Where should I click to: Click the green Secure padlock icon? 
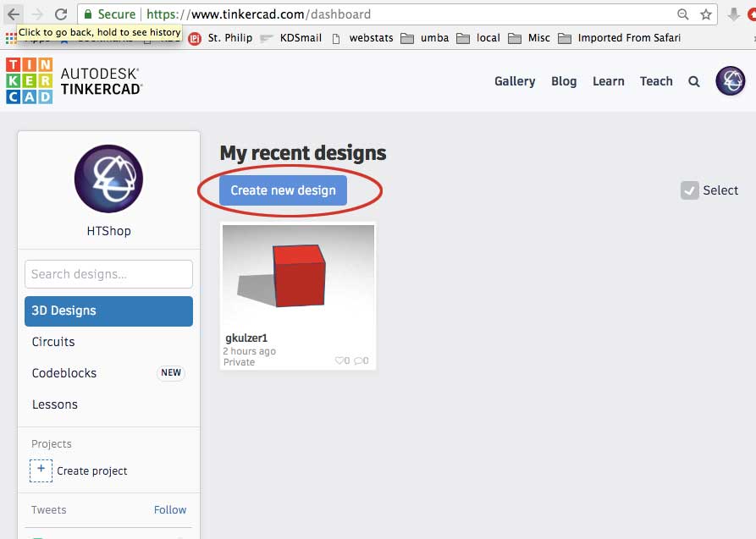88,14
